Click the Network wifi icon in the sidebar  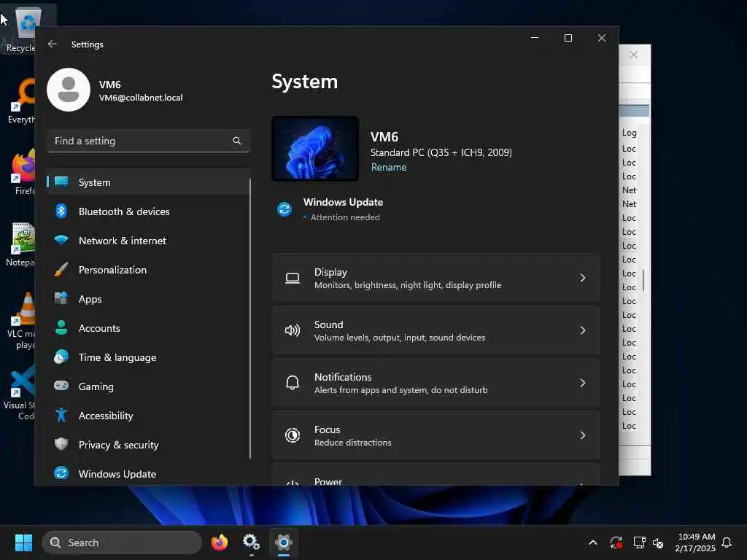click(61, 240)
